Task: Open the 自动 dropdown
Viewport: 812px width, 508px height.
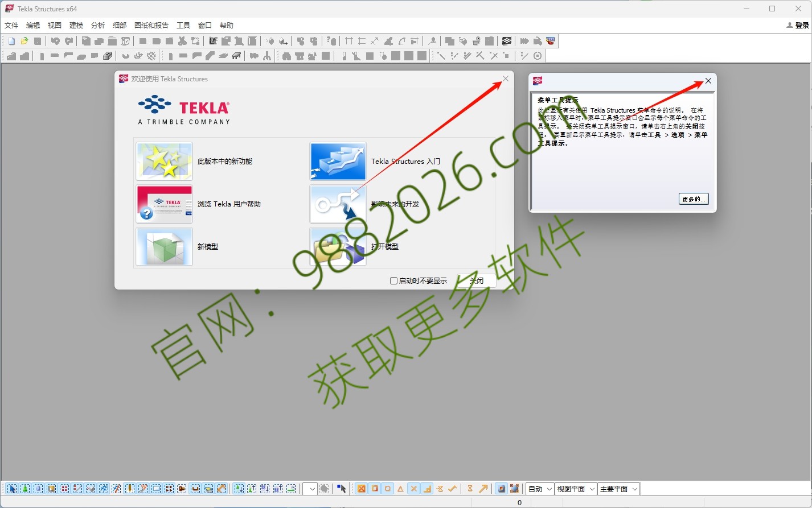Action: [540, 489]
